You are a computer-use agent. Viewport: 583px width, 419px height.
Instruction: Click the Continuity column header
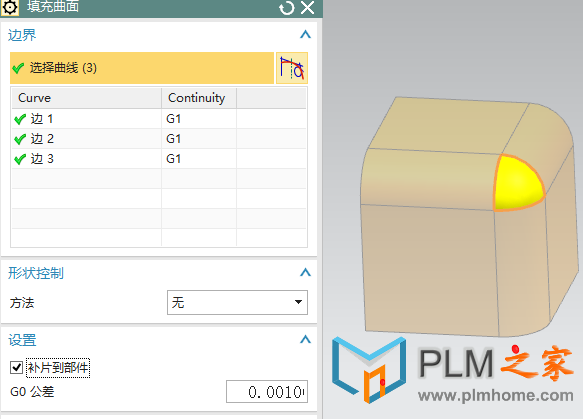pos(199,98)
